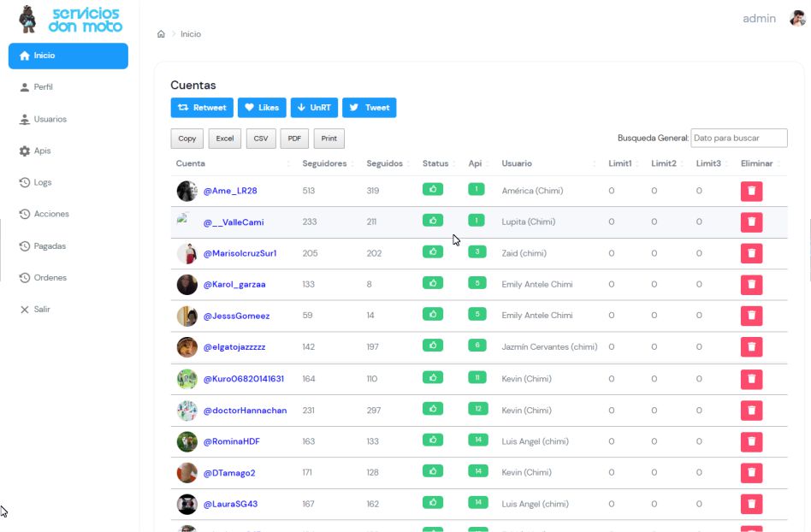Click the home icon in the breadcrumb

(161, 34)
